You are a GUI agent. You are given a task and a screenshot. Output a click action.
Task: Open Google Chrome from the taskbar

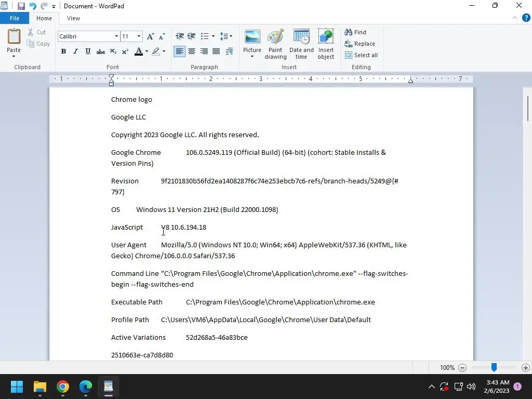tap(63, 387)
